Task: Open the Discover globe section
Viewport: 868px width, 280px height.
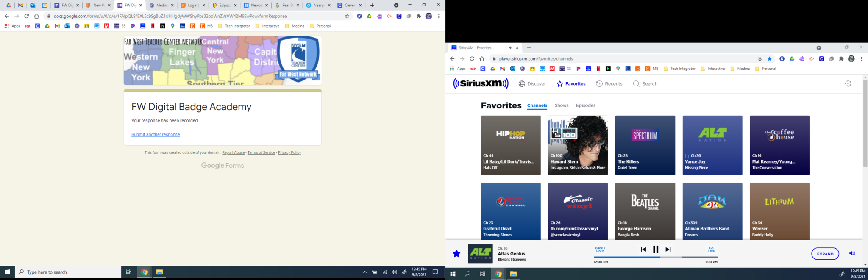Action: [532, 84]
